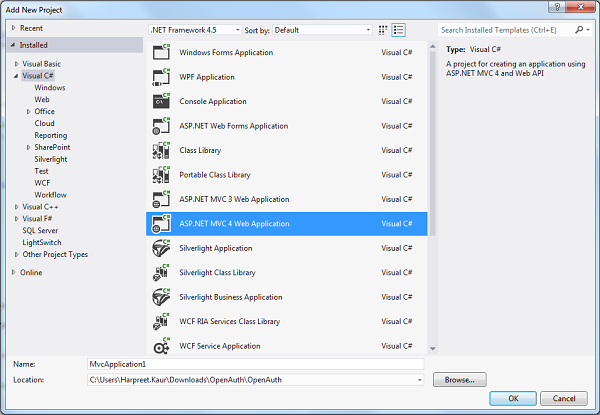Image resolution: width=600 pixels, height=415 pixels.
Task: Select the SQL Server category
Action: 40,231
